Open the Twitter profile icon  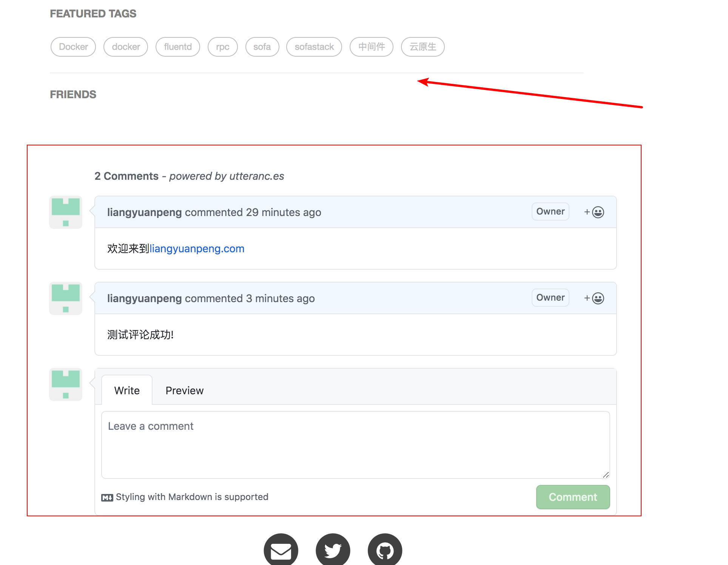tap(333, 550)
